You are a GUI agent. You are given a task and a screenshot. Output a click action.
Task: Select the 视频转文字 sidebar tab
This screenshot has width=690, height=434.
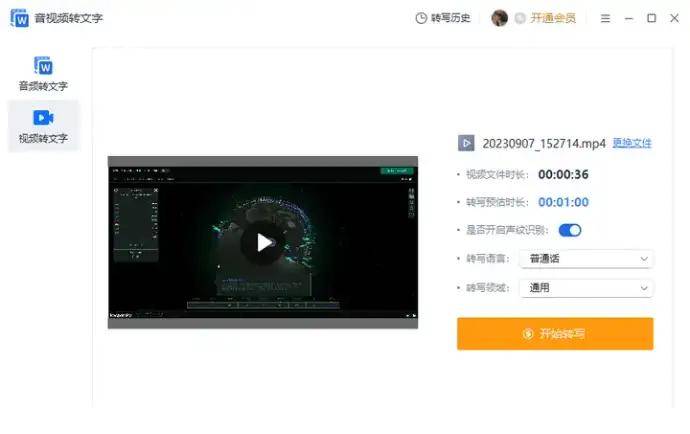click(x=43, y=126)
